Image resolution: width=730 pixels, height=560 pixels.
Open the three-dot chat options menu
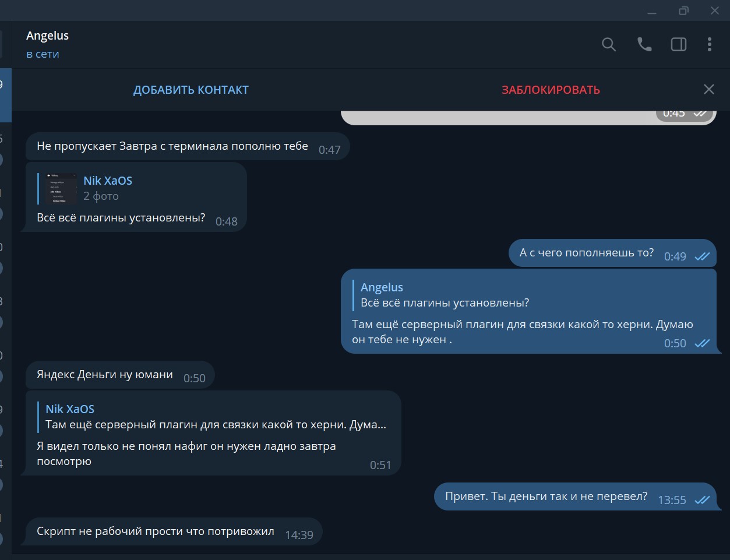pyautogui.click(x=709, y=45)
